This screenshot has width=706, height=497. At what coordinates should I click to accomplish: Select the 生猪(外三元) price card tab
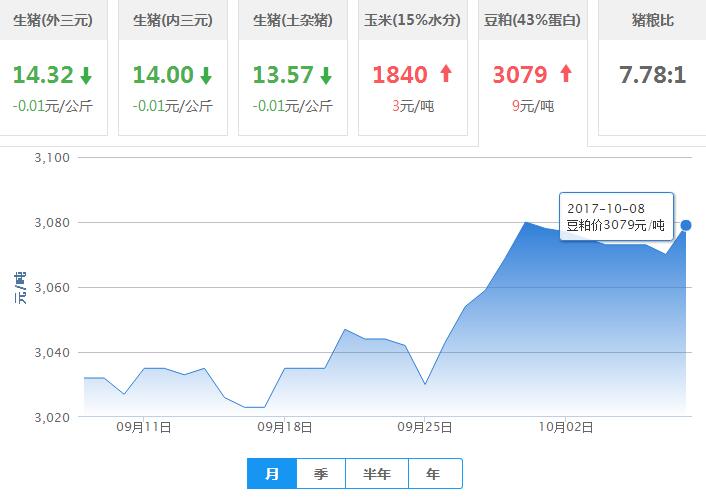pos(53,68)
